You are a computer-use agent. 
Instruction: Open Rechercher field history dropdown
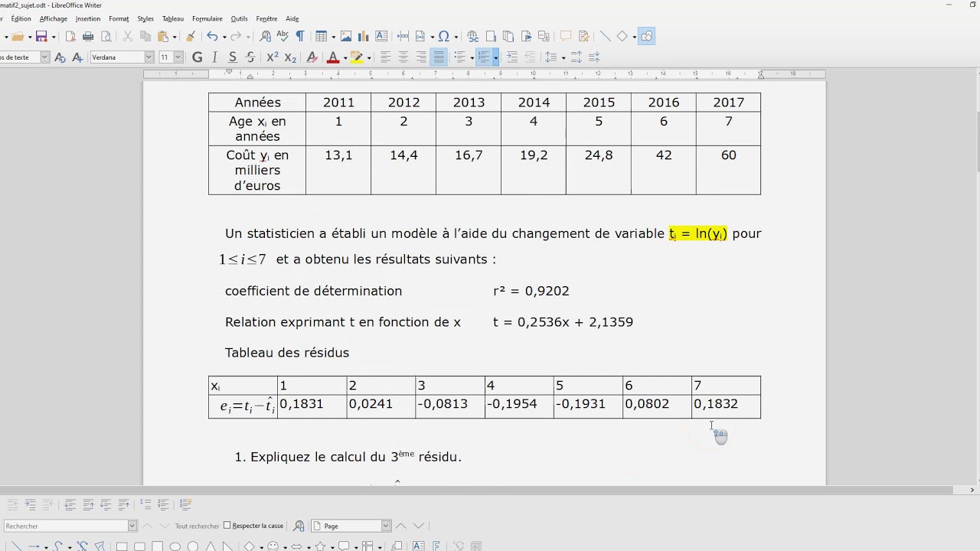(132, 526)
